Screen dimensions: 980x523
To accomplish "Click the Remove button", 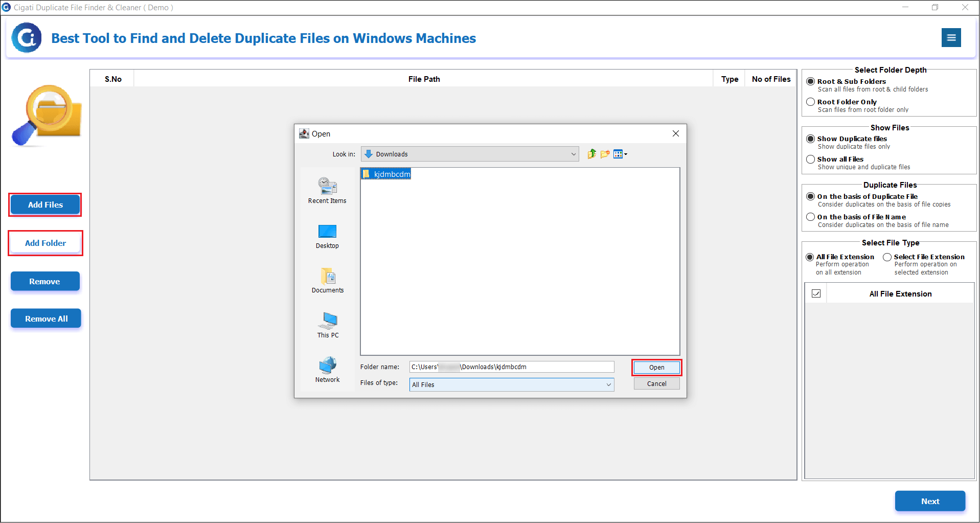I will [45, 281].
